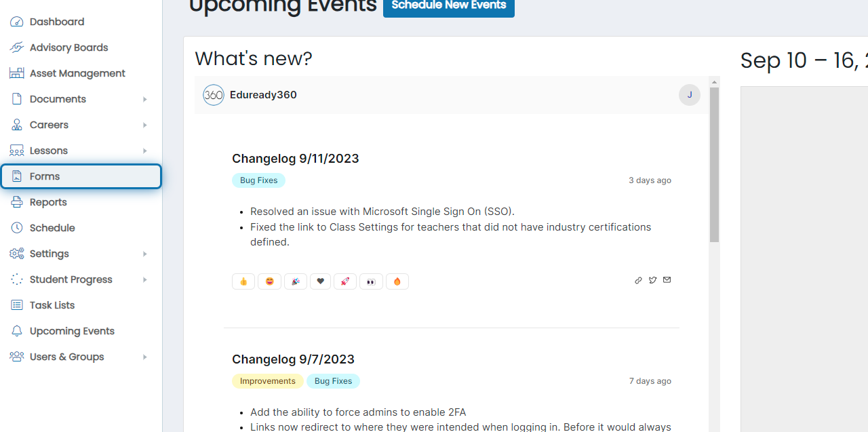The image size is (868, 432).
Task: Click the 'What's new?' heading
Action: (254, 59)
